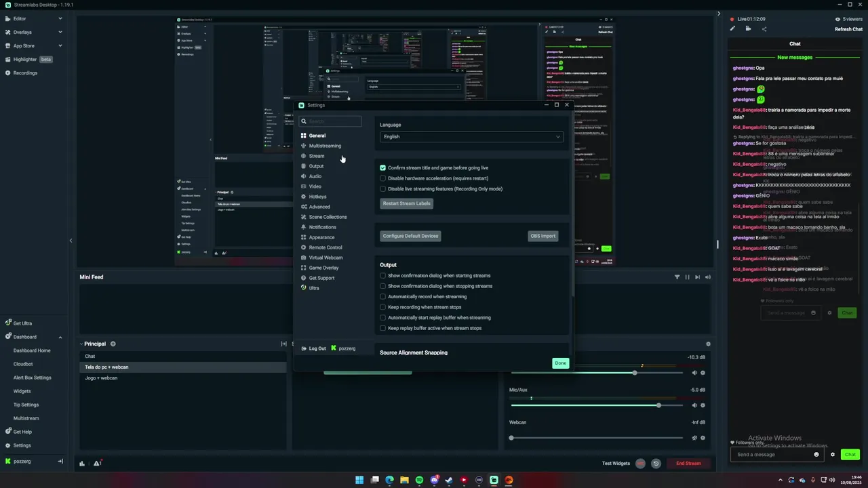Click the red REC record button
Viewport: 868px width, 488px height.
[640, 464]
